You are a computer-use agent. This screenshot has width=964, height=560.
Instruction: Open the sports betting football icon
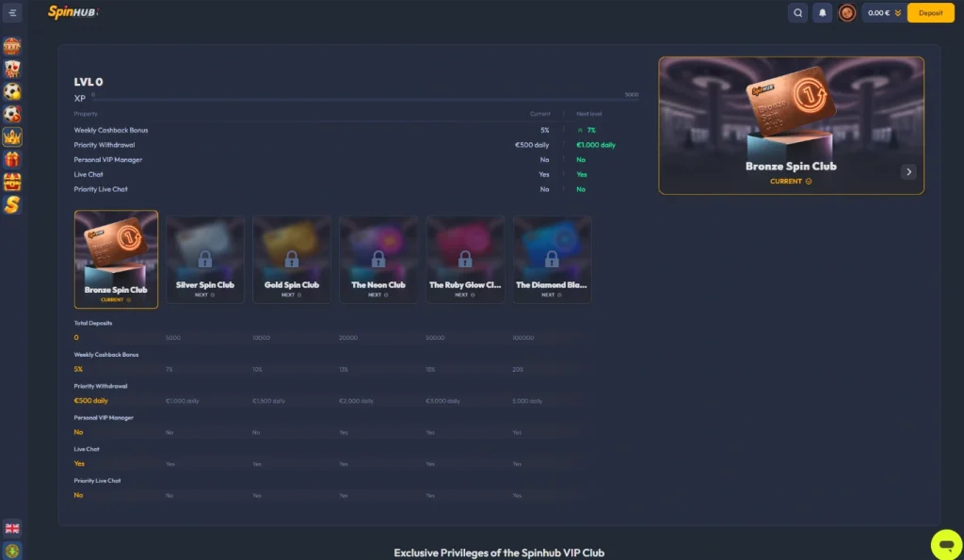11,91
